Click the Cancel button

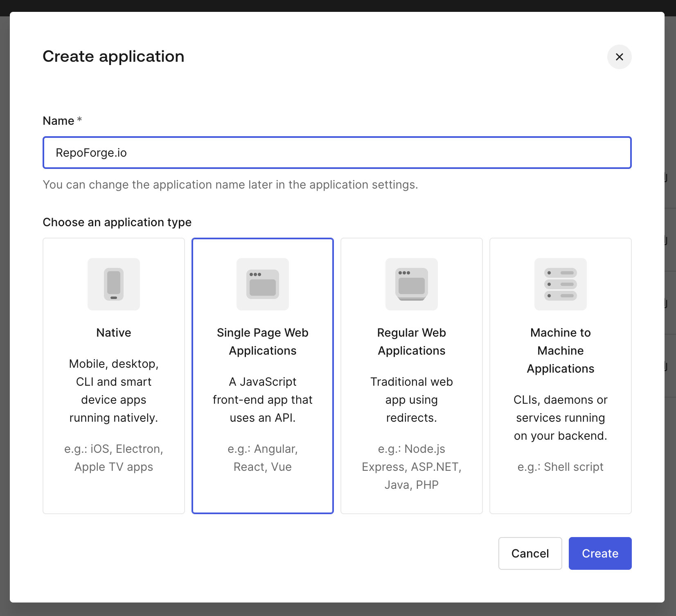coord(530,553)
